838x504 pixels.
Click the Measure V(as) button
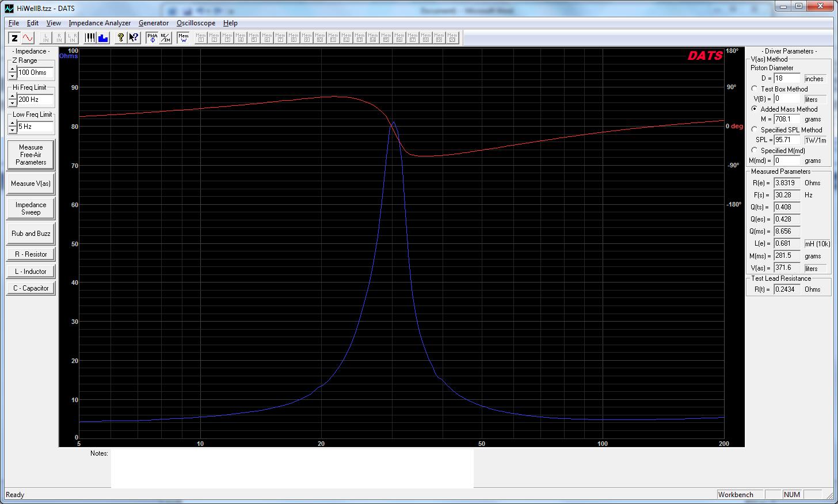[x=31, y=184]
